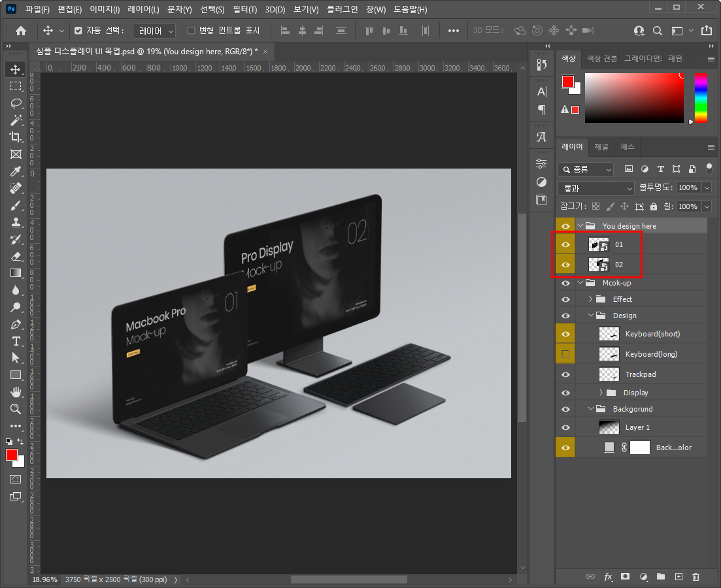Open the 필터(T) menu
Viewport: 721px width, 588px height.
(x=244, y=9)
